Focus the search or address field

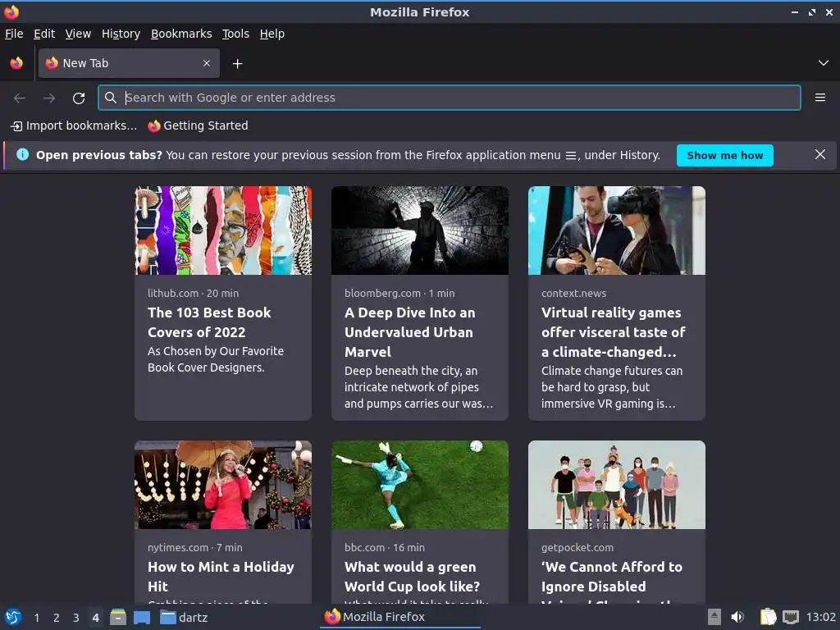450,98
